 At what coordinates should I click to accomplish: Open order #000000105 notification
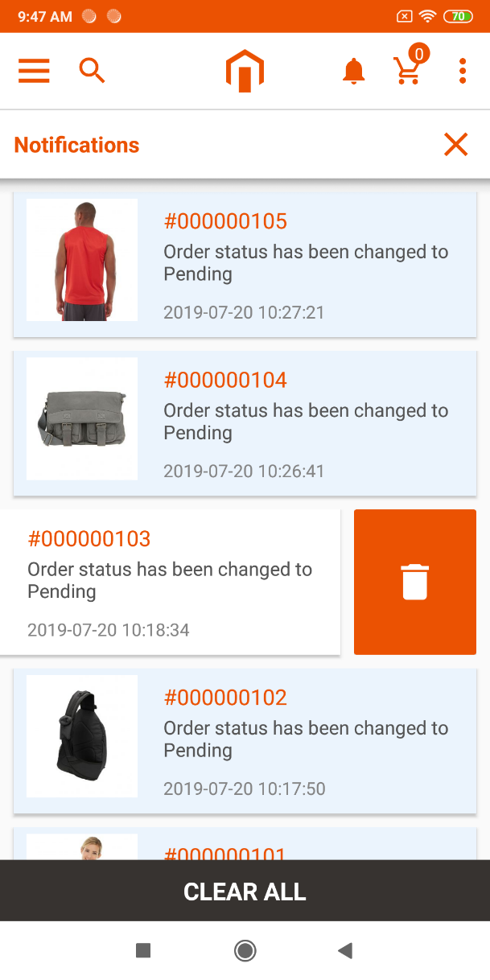coord(306,263)
